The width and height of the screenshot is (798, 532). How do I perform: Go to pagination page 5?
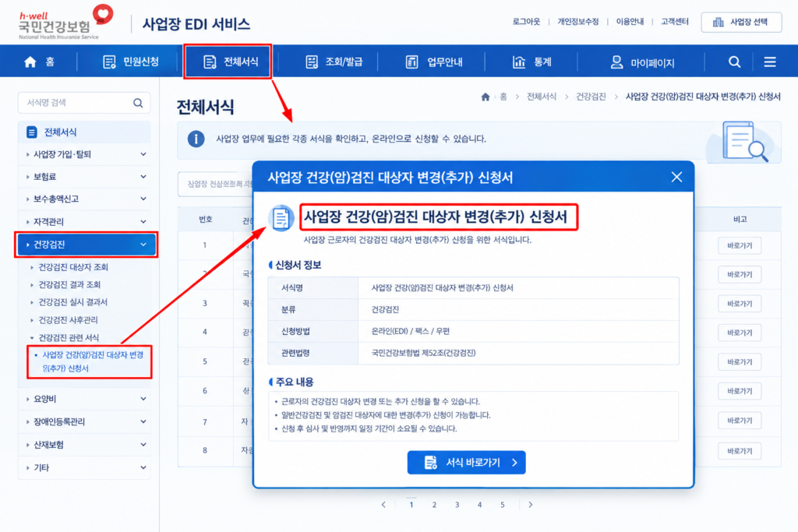503,505
